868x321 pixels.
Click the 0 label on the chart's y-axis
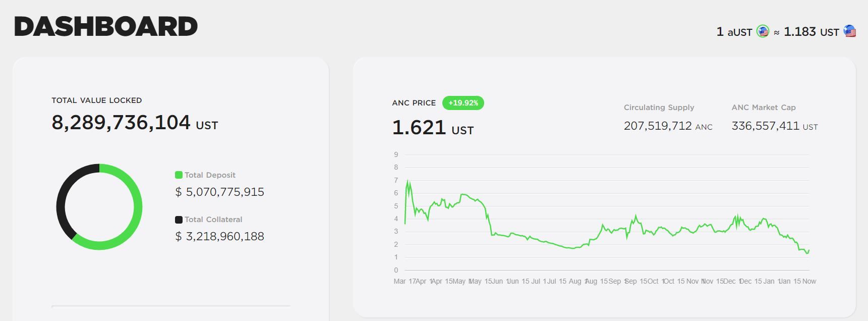(x=396, y=270)
